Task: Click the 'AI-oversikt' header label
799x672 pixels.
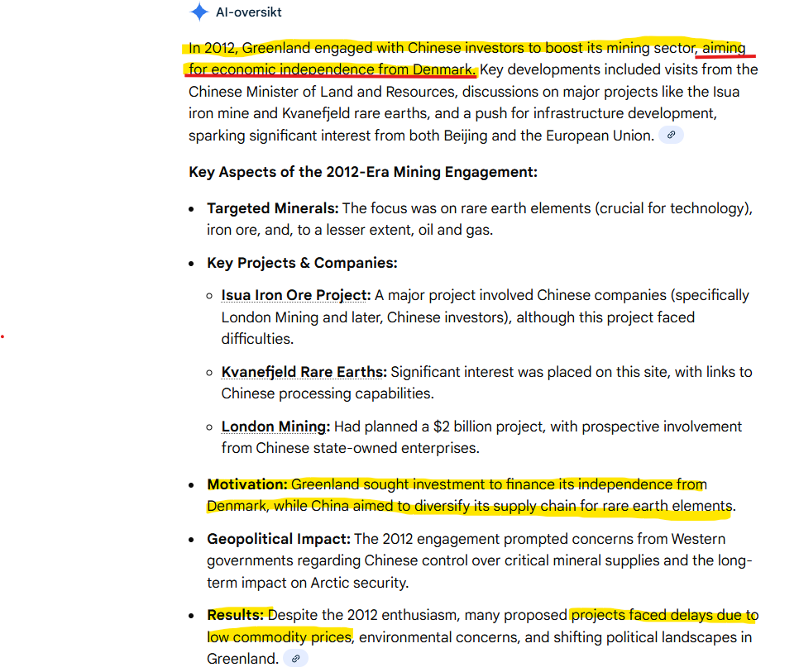Action: point(248,12)
